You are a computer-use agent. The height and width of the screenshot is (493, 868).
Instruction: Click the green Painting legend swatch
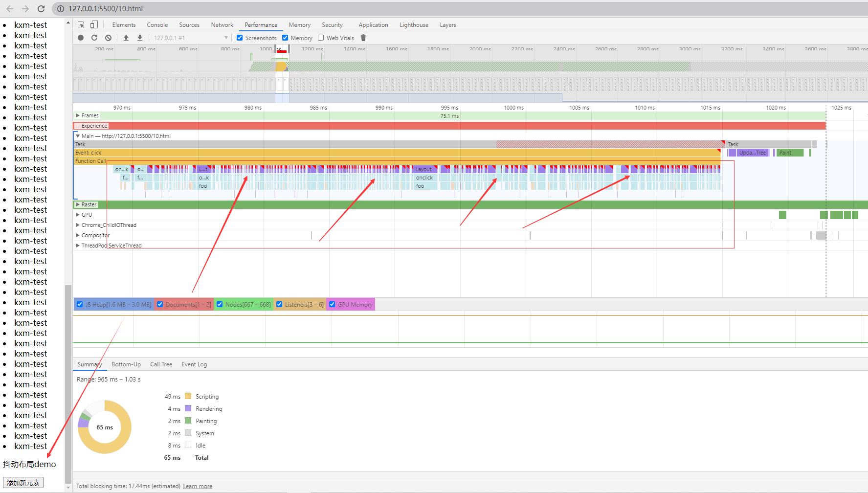click(x=188, y=421)
